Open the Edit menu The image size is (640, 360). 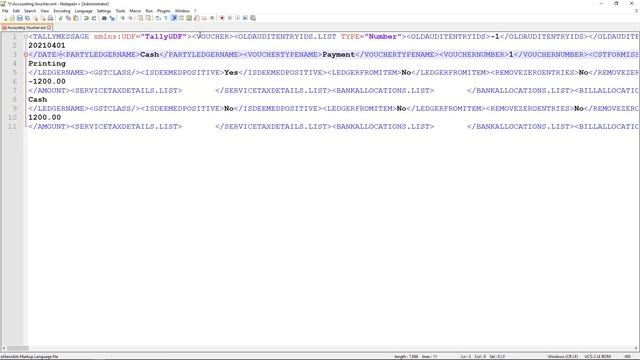16,11
